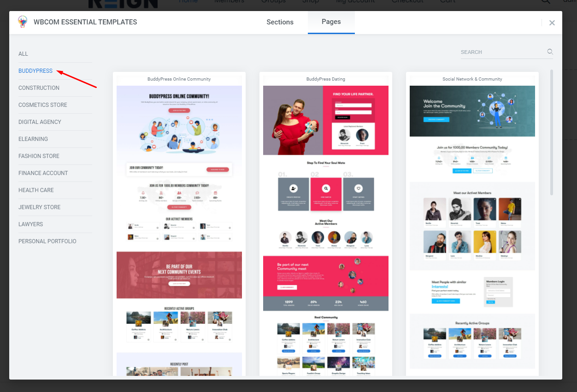
Task: Show JEWELRY STORE templates
Action: click(40, 207)
